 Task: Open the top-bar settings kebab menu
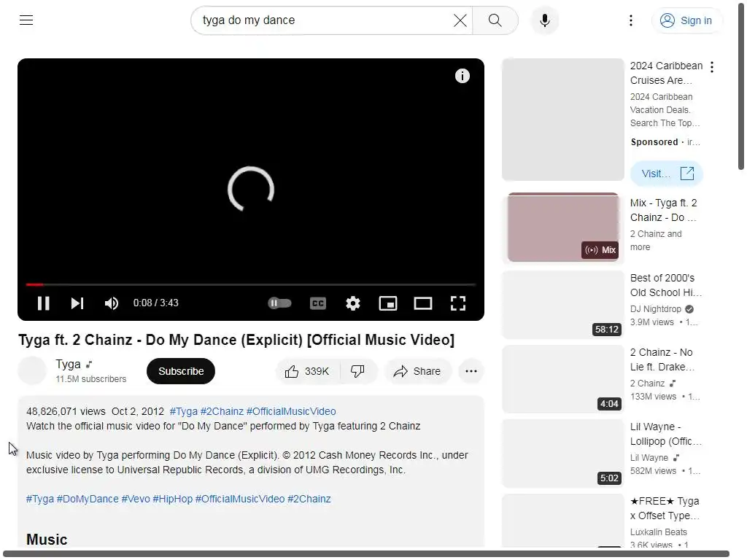[631, 20]
